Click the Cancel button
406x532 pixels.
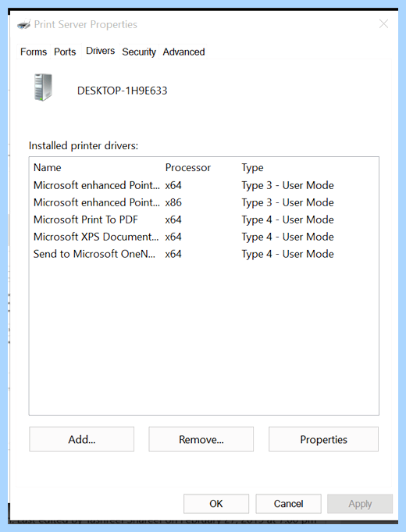click(288, 504)
